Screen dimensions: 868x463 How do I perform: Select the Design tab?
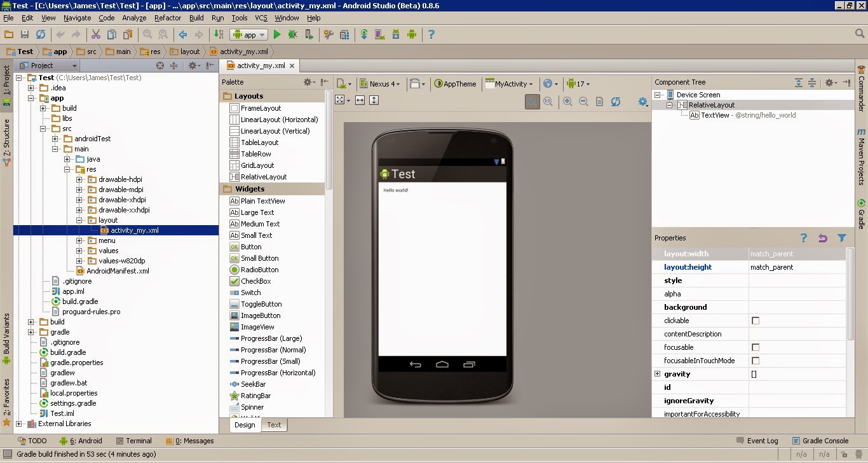pyautogui.click(x=245, y=425)
